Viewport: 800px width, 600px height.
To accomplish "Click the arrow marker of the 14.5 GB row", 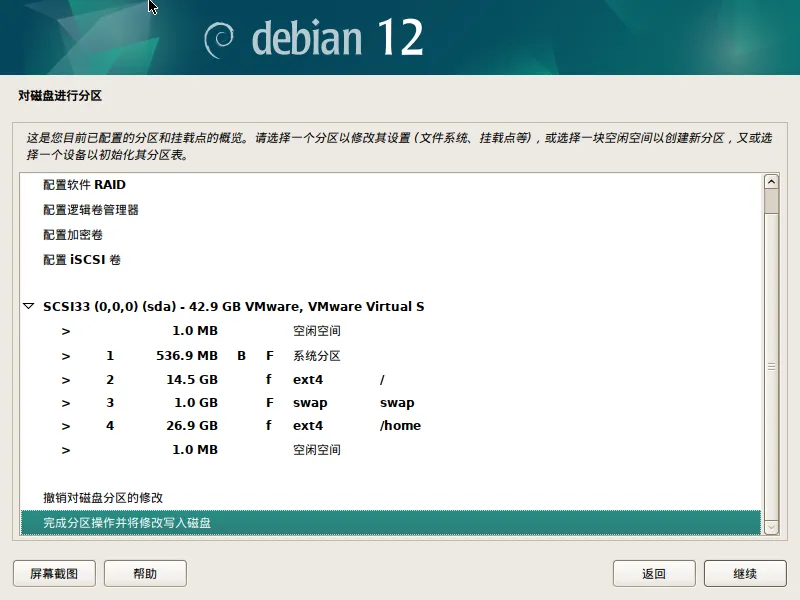I will [x=66, y=380].
